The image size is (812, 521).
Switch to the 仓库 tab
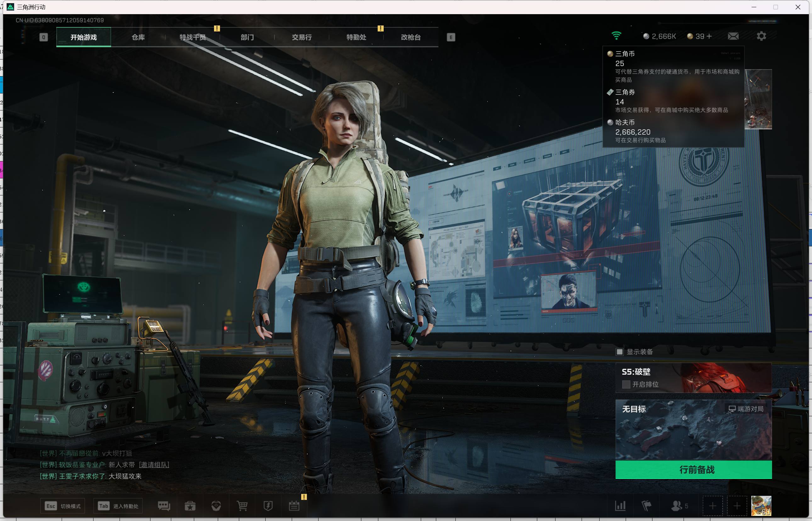pos(138,37)
